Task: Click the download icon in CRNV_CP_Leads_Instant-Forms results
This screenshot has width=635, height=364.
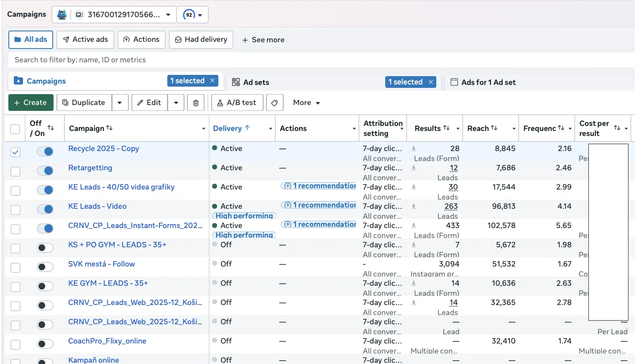Action: tap(414, 226)
